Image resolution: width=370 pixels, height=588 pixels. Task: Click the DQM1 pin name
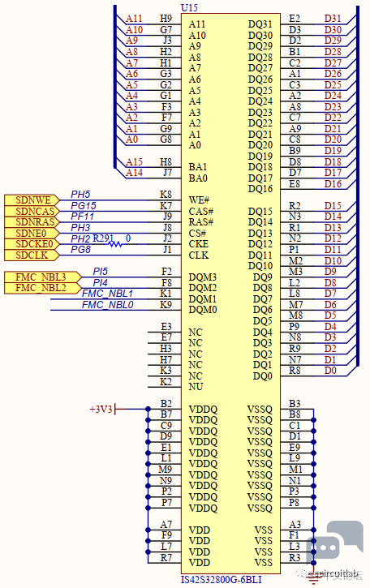coord(203,299)
